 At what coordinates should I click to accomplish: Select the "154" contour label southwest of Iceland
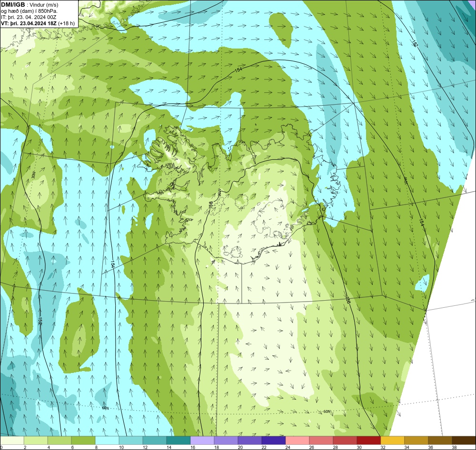(113, 264)
